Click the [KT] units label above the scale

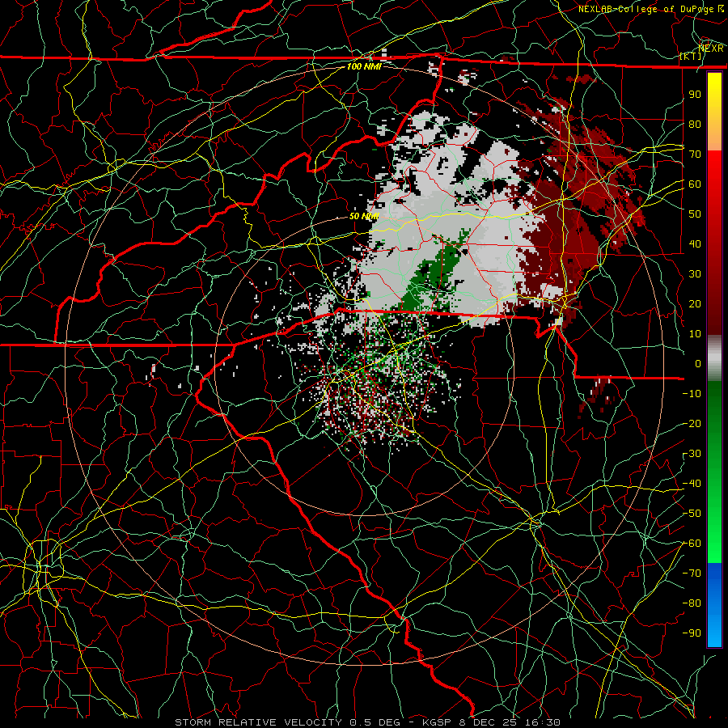pyautogui.click(x=691, y=56)
